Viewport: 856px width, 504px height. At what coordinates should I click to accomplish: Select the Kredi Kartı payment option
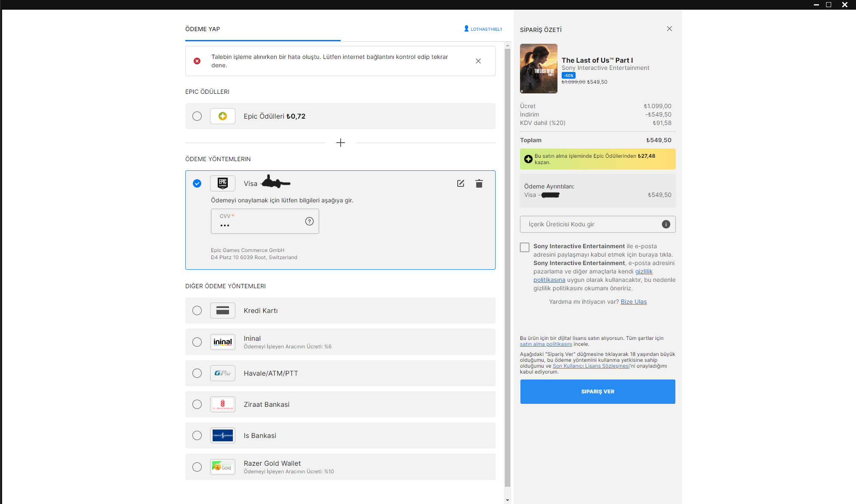coord(197,310)
